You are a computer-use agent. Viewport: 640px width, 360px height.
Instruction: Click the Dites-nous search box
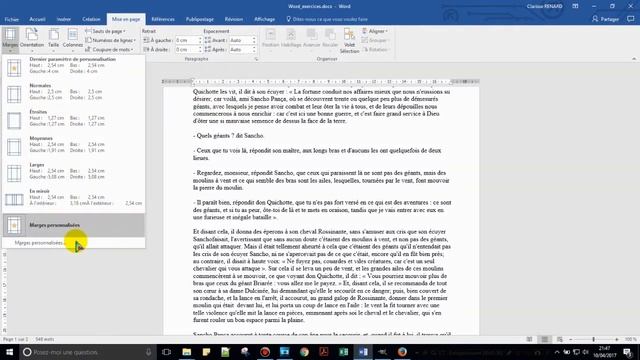(327, 19)
